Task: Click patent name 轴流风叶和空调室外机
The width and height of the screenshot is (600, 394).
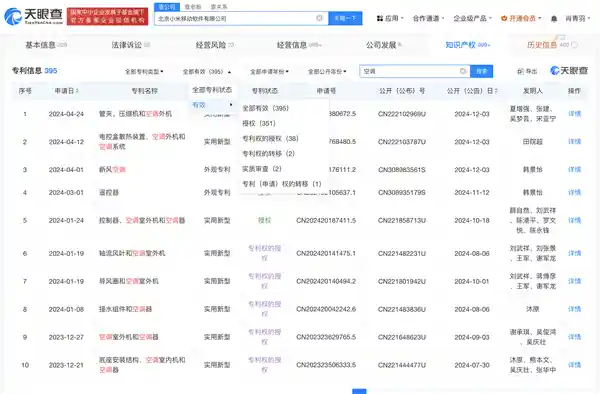Action: [132, 253]
